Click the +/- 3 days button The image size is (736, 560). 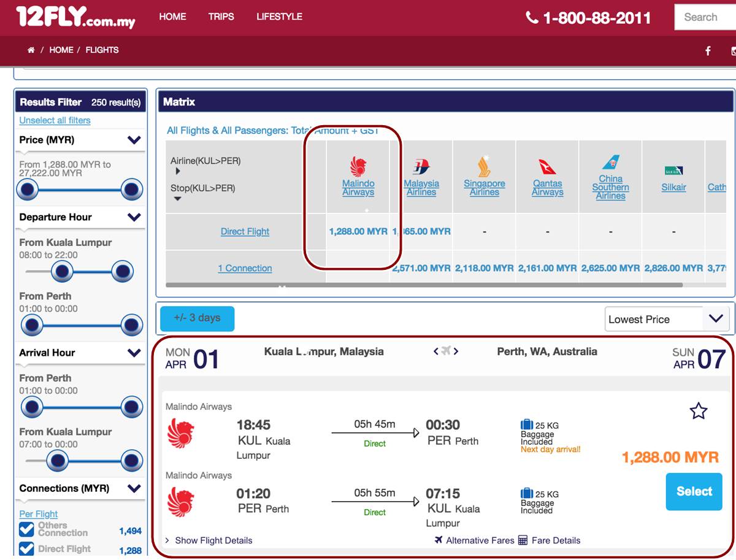tap(197, 318)
